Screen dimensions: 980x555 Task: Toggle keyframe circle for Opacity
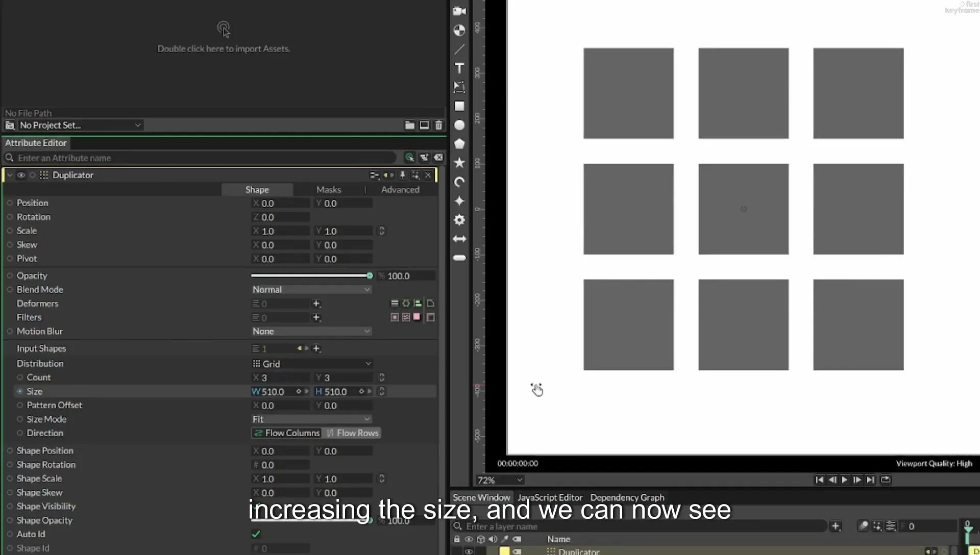pos(10,275)
